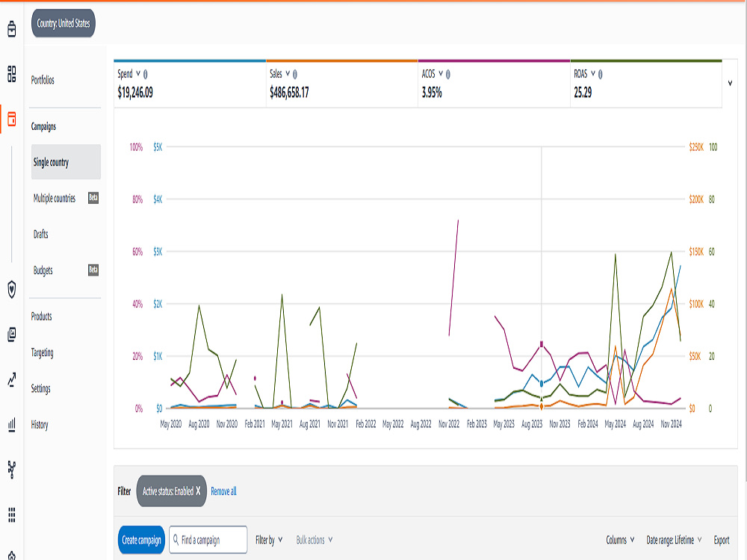
Task: Click the orange Sales point on chart marker
Action: point(541,407)
